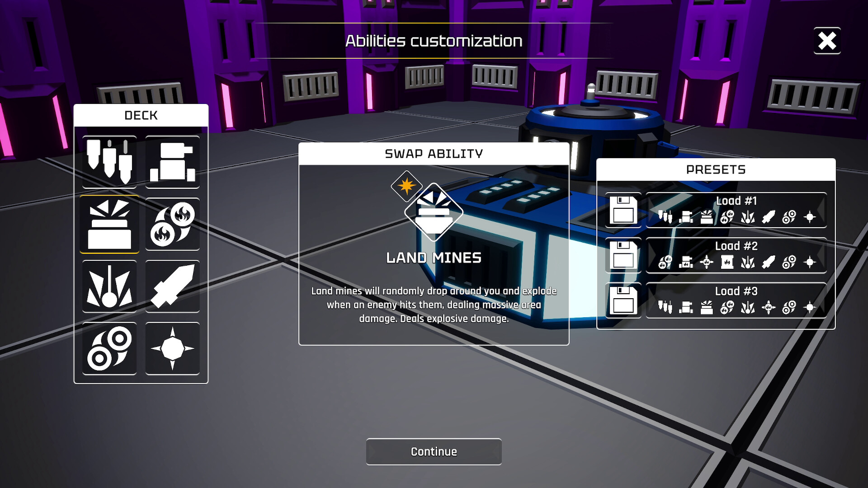Screen dimensions: 868x488
Task: Close the abilities customization screen
Action: [827, 41]
